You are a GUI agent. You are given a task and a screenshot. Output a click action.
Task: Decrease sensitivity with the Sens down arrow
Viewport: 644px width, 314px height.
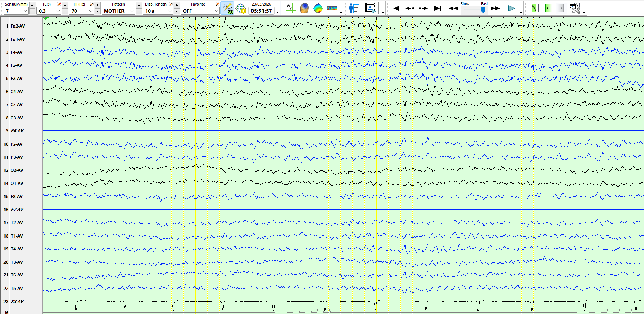click(32, 11)
